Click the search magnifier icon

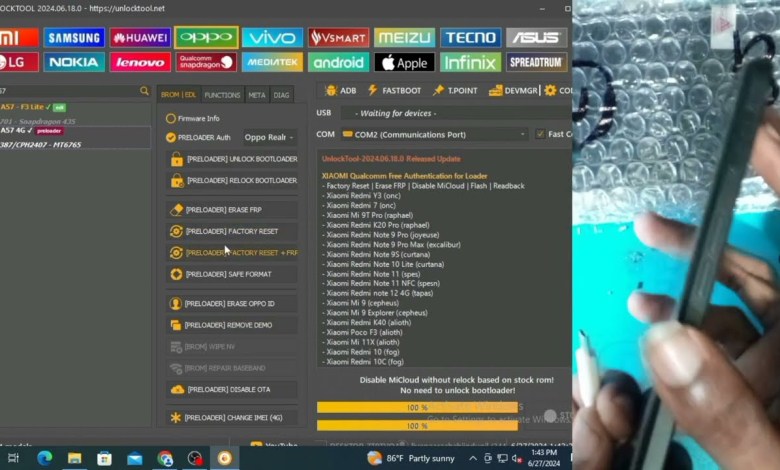click(x=145, y=91)
